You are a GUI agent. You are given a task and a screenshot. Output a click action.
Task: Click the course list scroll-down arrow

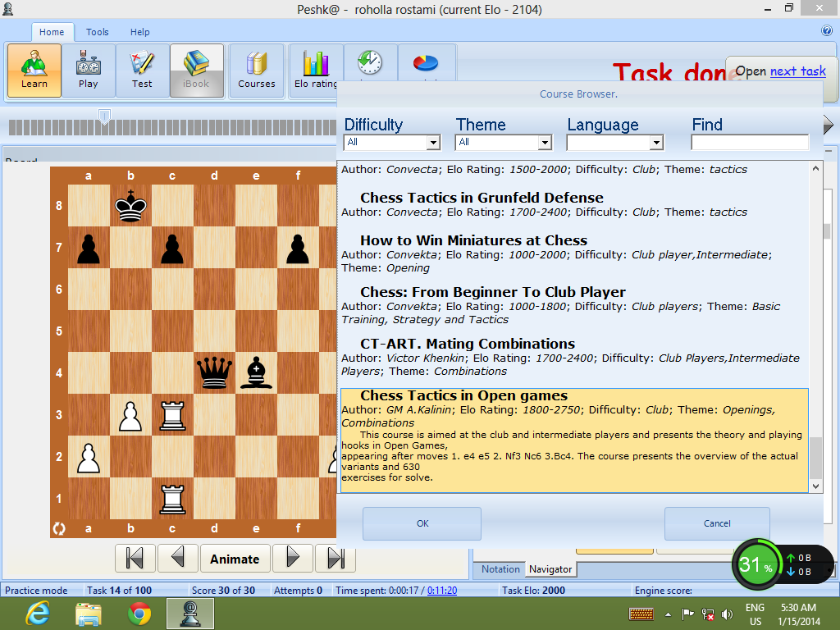tap(815, 486)
